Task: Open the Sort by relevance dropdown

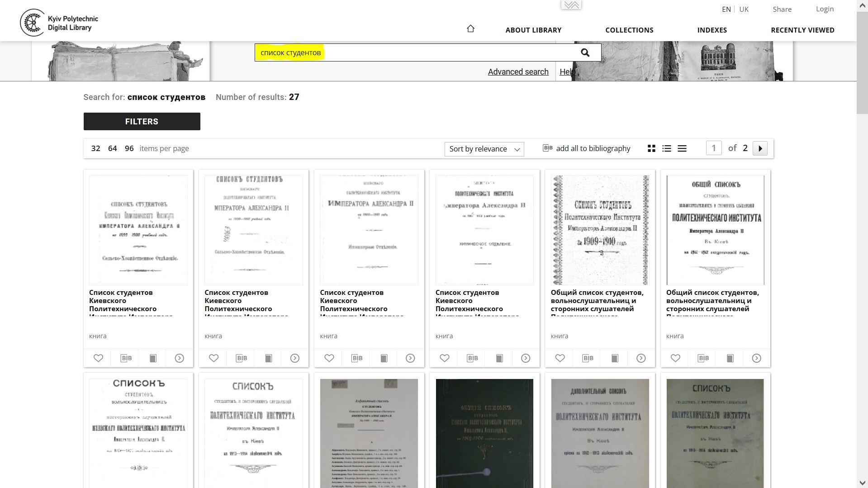Action: (x=484, y=149)
